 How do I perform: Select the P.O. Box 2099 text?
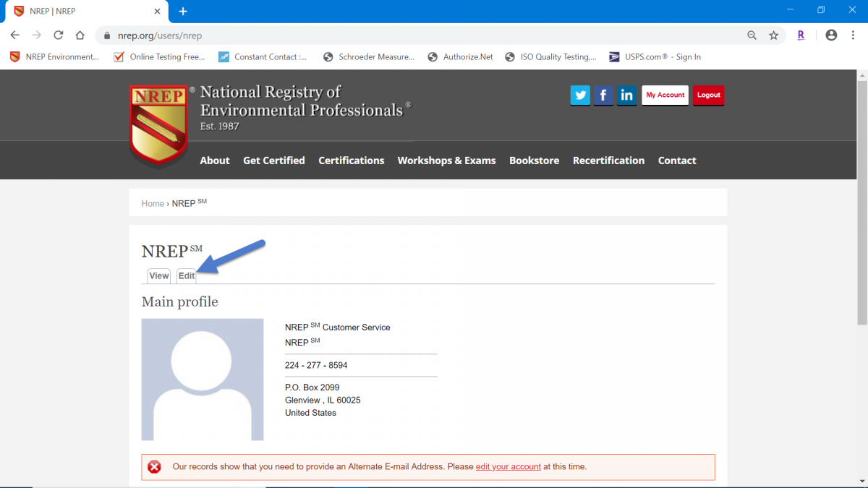click(x=312, y=388)
